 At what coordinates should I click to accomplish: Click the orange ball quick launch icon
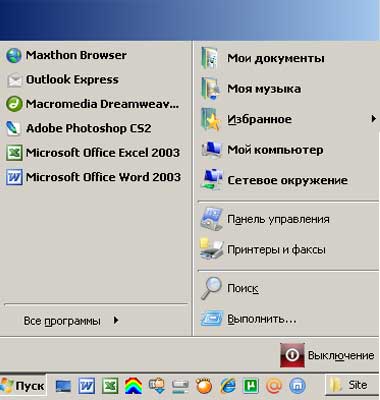pos(204,386)
